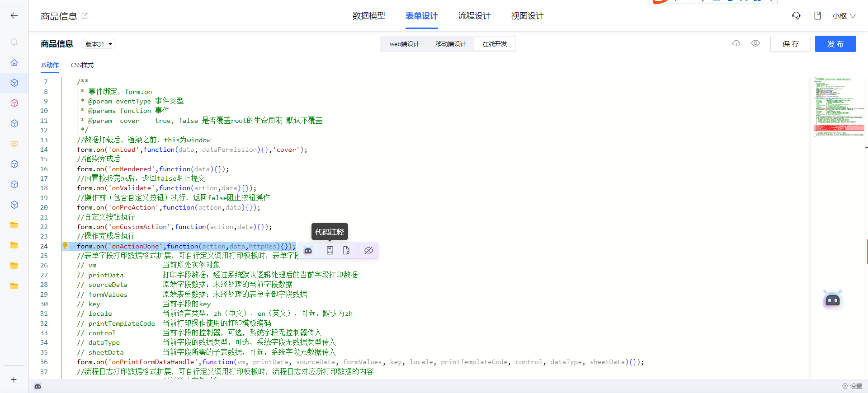Click line number 14 in gutter

click(x=44, y=150)
